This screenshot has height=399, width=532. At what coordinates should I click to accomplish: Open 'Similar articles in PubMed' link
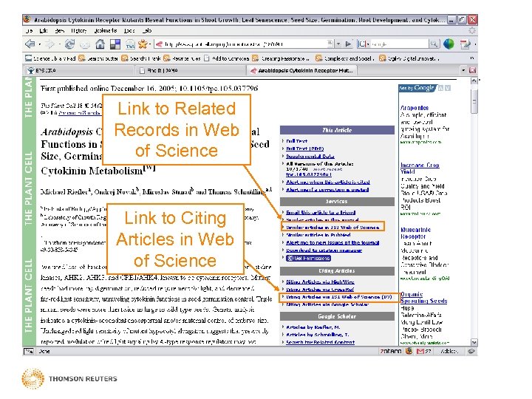318,235
